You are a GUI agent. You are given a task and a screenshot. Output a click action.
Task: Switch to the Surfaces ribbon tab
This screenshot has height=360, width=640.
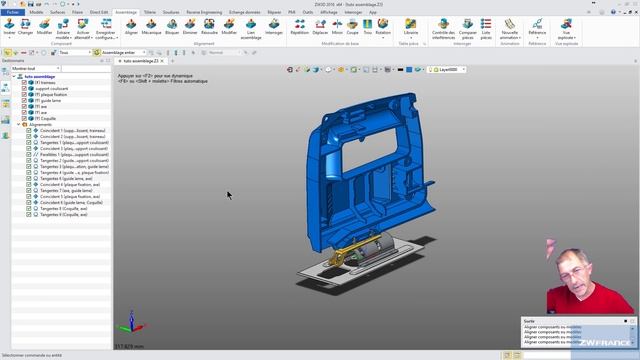[x=58, y=12]
